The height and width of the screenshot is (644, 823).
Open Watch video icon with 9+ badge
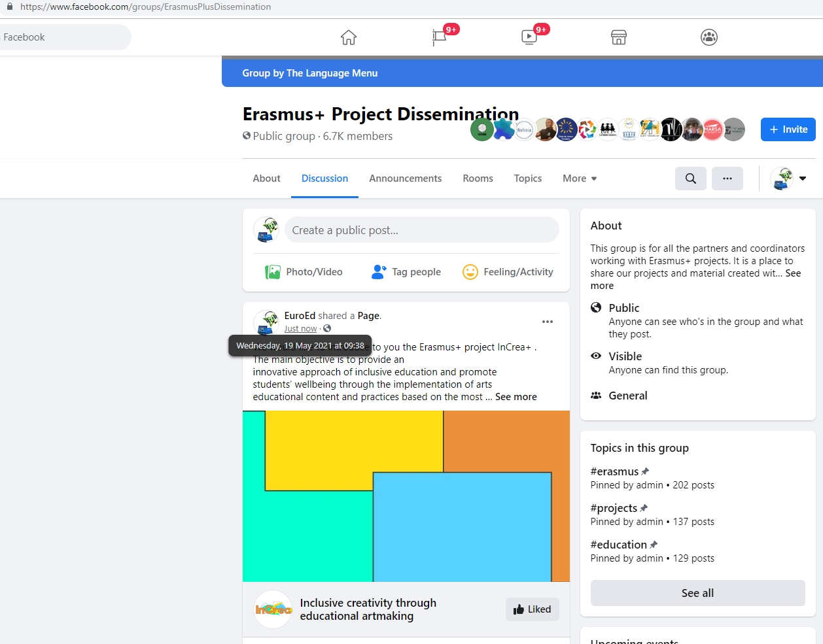tap(529, 37)
